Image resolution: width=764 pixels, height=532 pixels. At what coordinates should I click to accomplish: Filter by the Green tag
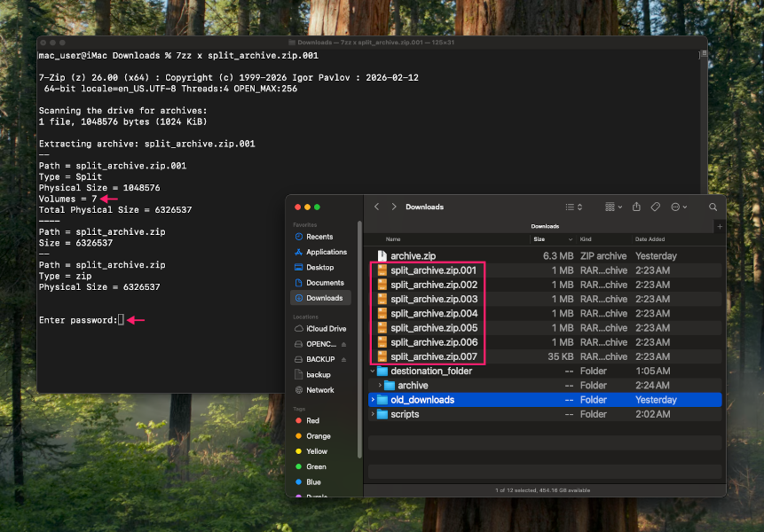(x=316, y=466)
